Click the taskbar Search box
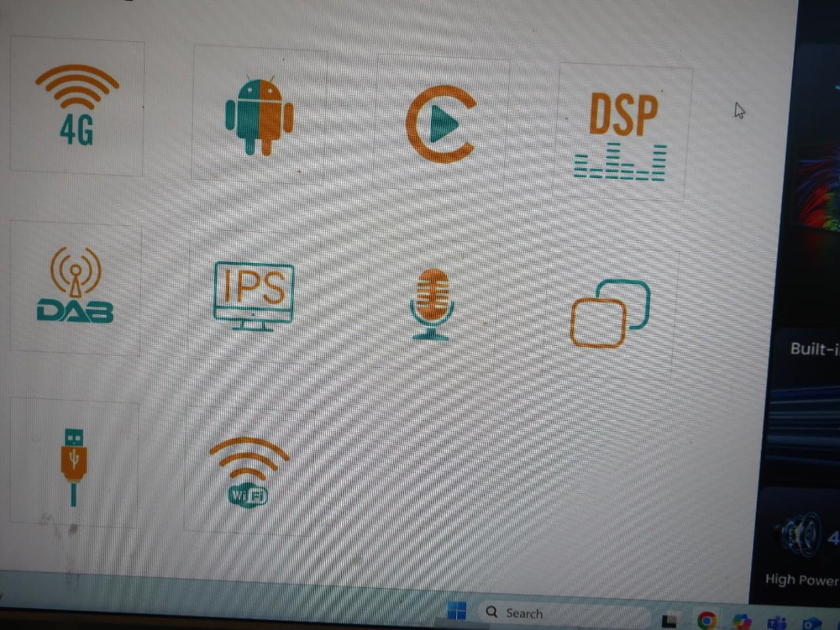The image size is (840, 630). 564,614
